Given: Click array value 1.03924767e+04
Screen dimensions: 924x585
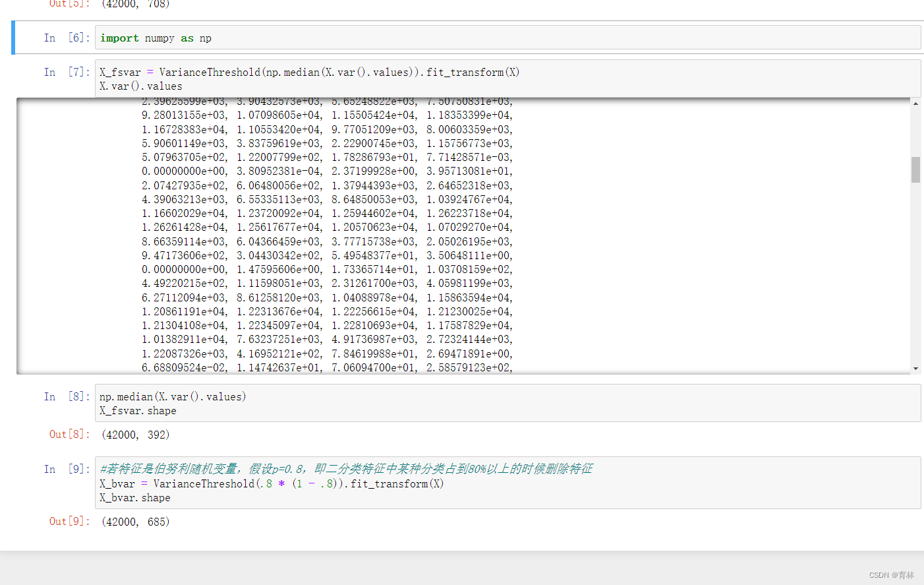Looking at the screenshot, I should (469, 199).
